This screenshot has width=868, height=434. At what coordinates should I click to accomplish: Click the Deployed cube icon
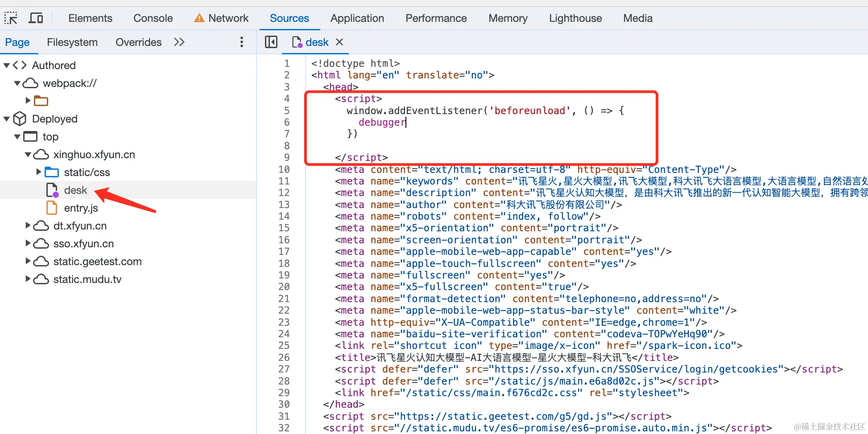[x=20, y=119]
